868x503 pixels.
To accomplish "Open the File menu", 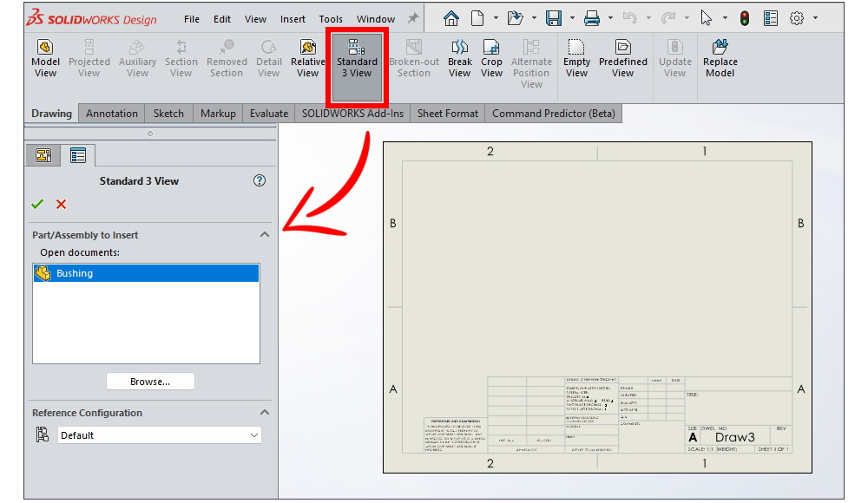I will (192, 19).
